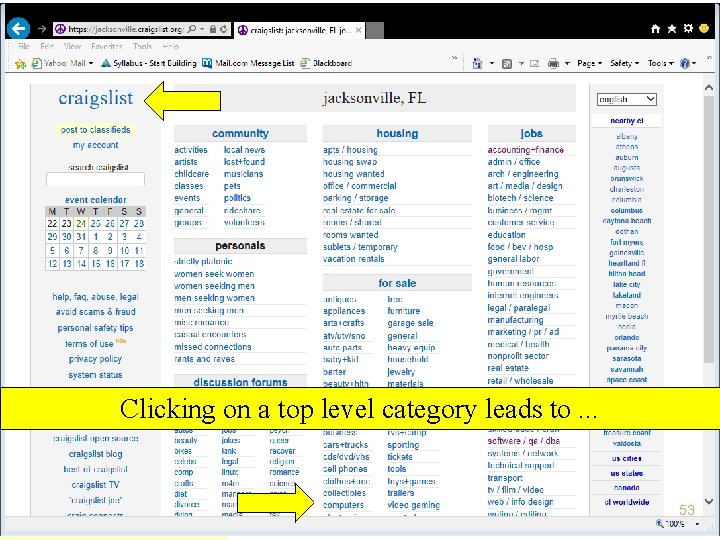Click software / qa / dba jobs link

click(523, 441)
